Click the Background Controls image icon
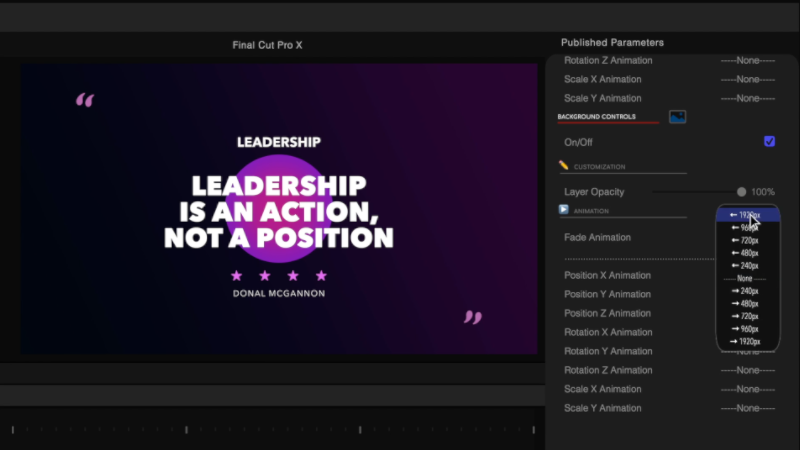The height and width of the screenshot is (450, 800). pos(678,117)
